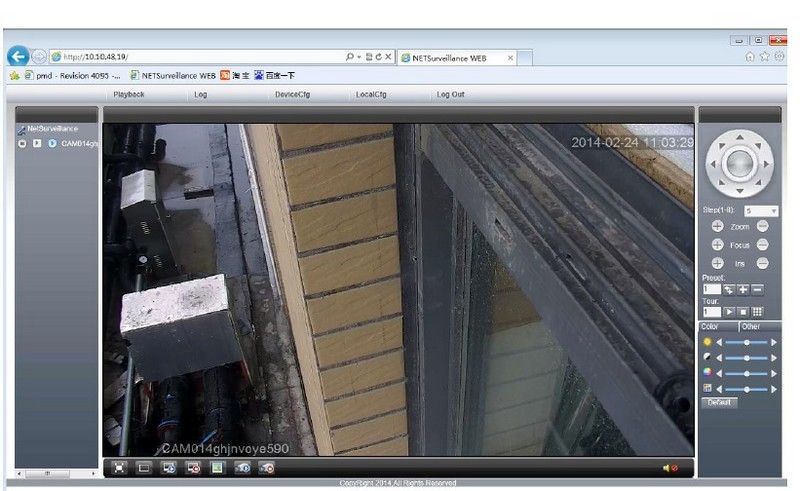This screenshot has width=800, height=491.
Task: Adjust the saturation slider
Action: [746, 374]
